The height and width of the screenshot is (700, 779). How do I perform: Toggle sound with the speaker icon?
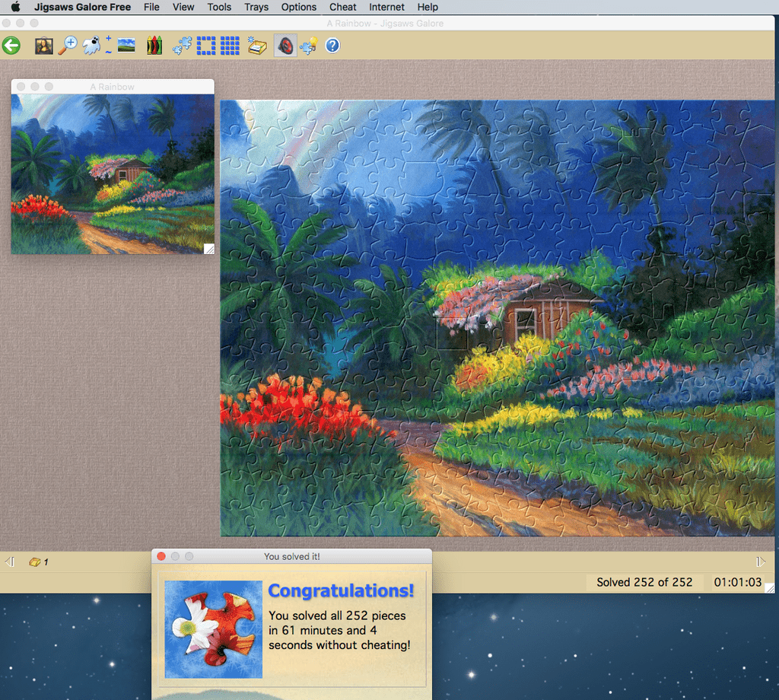285,46
